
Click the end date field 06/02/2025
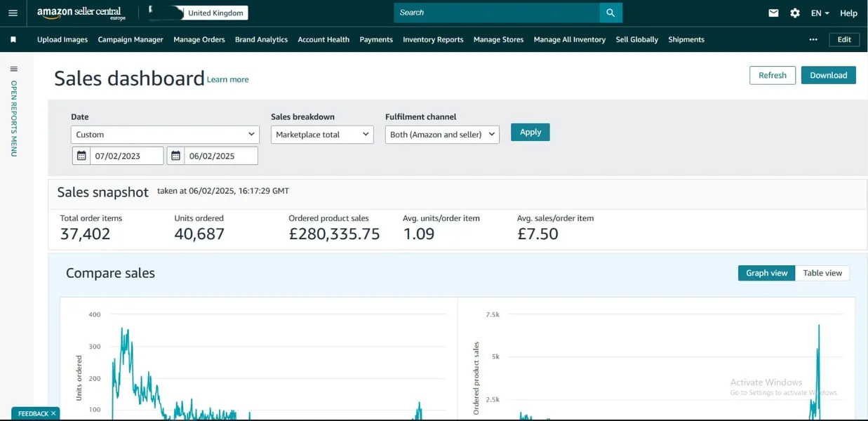point(221,156)
